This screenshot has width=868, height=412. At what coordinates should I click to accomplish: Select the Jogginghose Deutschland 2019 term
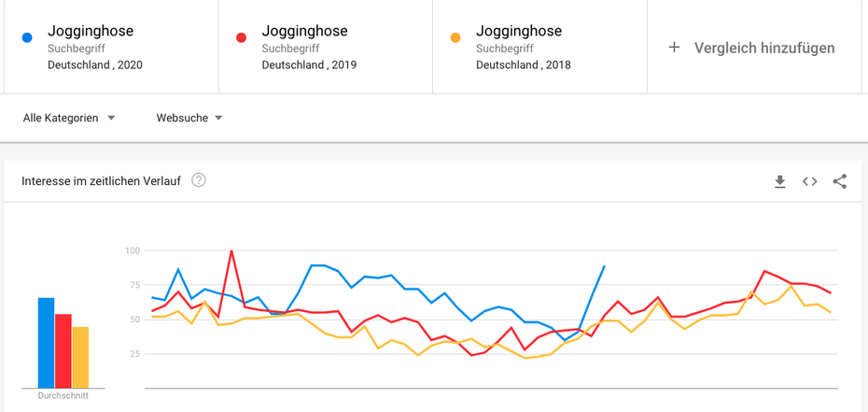point(309,47)
